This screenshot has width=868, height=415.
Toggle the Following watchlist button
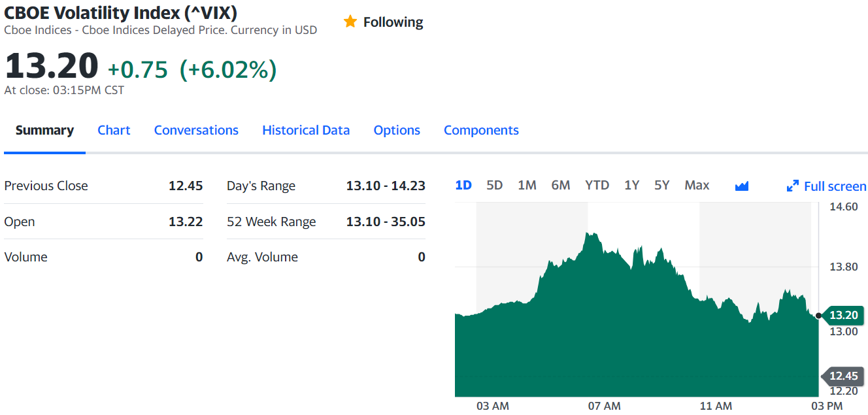tap(384, 22)
